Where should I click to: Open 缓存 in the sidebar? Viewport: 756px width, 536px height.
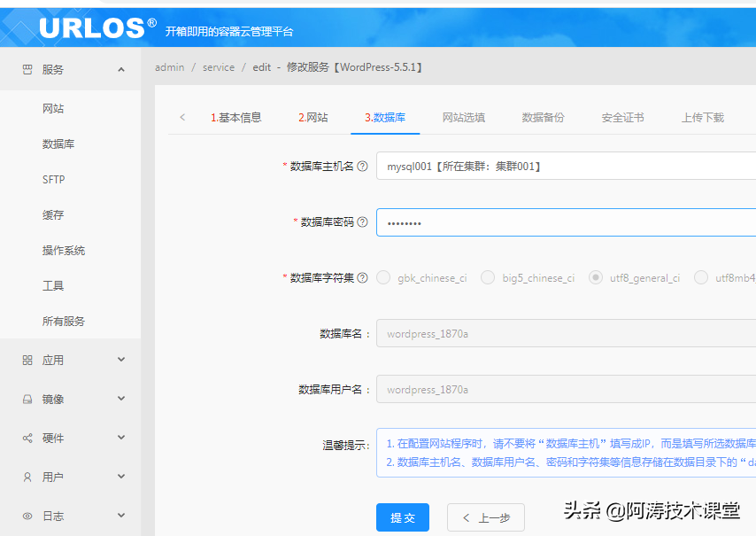pyautogui.click(x=53, y=214)
